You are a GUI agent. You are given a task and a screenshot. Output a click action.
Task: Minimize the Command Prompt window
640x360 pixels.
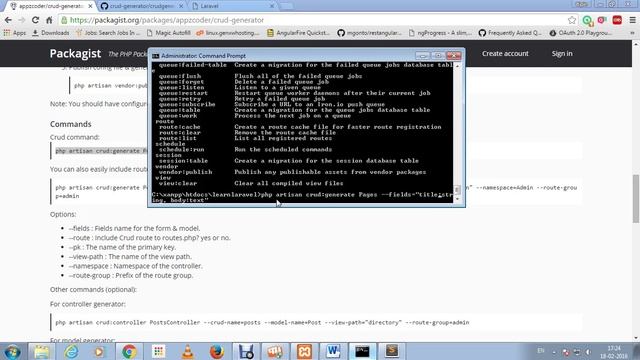tap(422, 56)
